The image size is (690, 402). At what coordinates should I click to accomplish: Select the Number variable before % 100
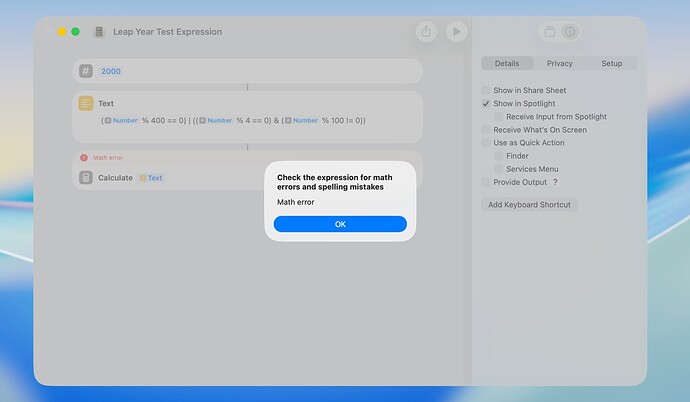301,120
